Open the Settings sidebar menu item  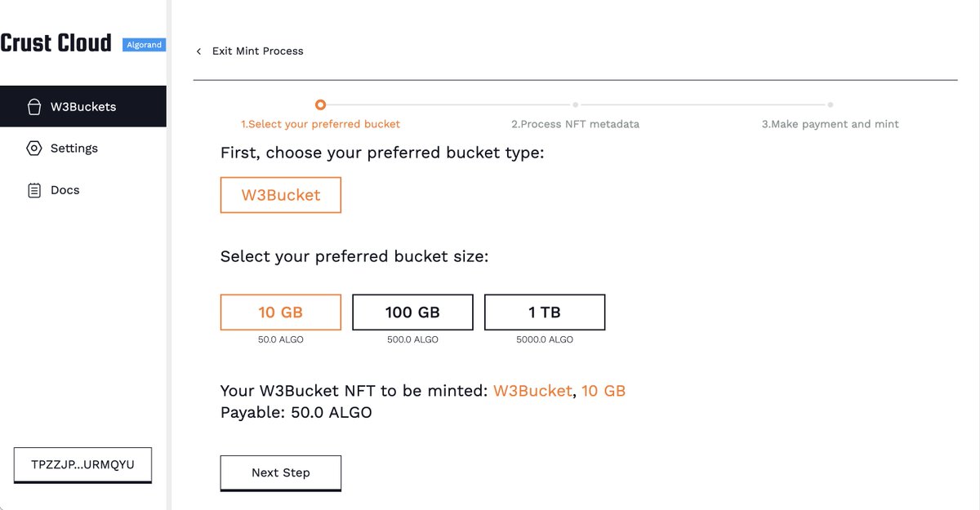point(83,149)
